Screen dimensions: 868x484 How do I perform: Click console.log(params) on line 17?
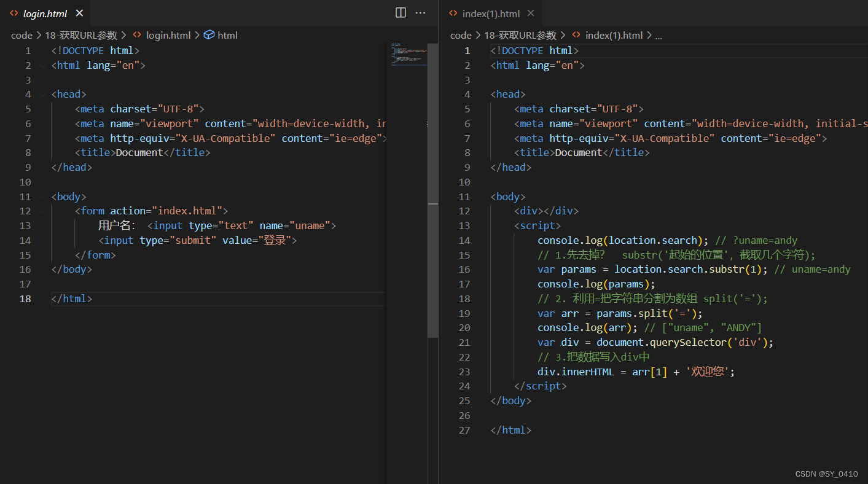pos(596,284)
